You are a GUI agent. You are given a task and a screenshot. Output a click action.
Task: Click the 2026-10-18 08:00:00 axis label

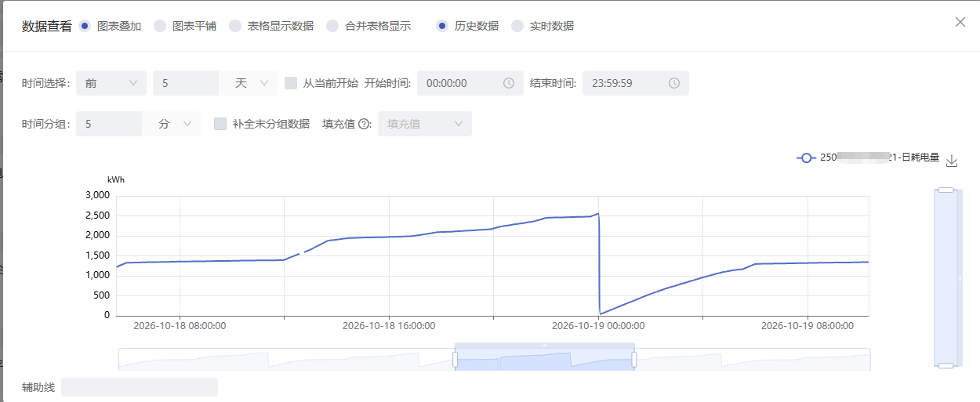point(180,325)
